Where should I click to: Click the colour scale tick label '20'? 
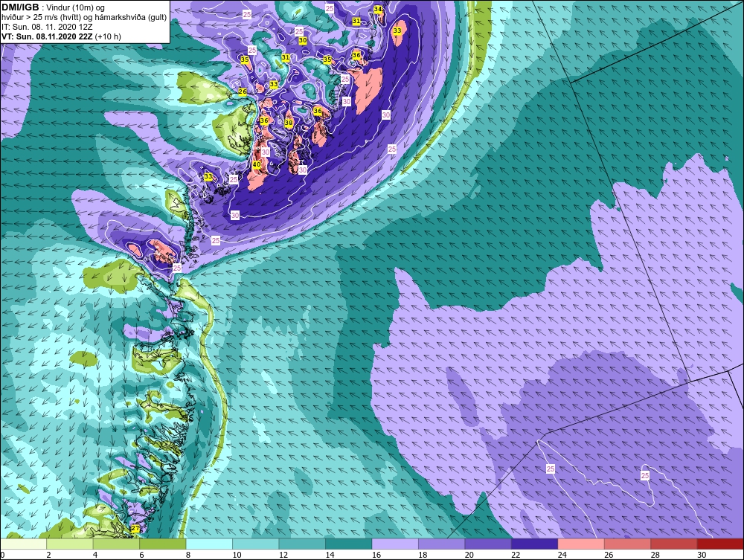[469, 555]
